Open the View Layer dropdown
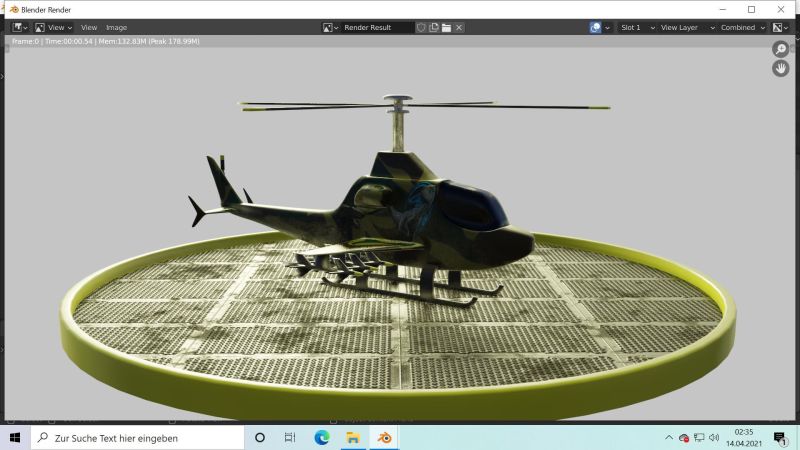This screenshot has width=800, height=450. tap(687, 28)
